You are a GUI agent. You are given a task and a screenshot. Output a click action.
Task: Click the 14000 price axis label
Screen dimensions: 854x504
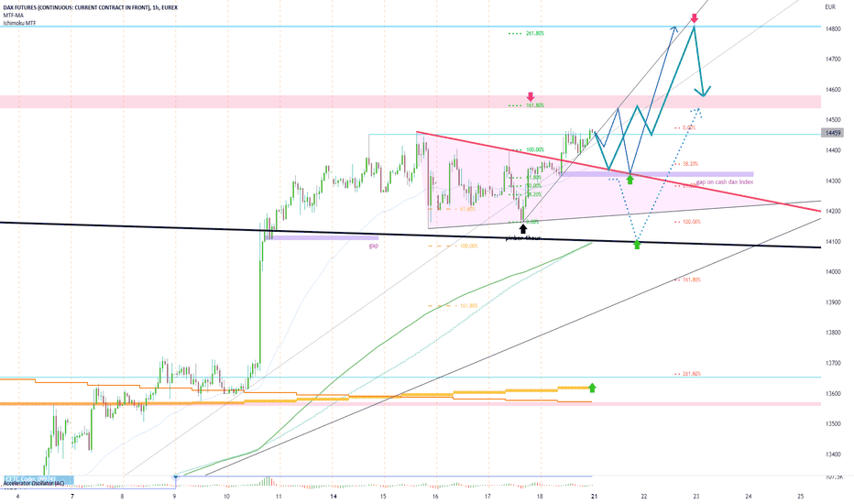pos(833,272)
